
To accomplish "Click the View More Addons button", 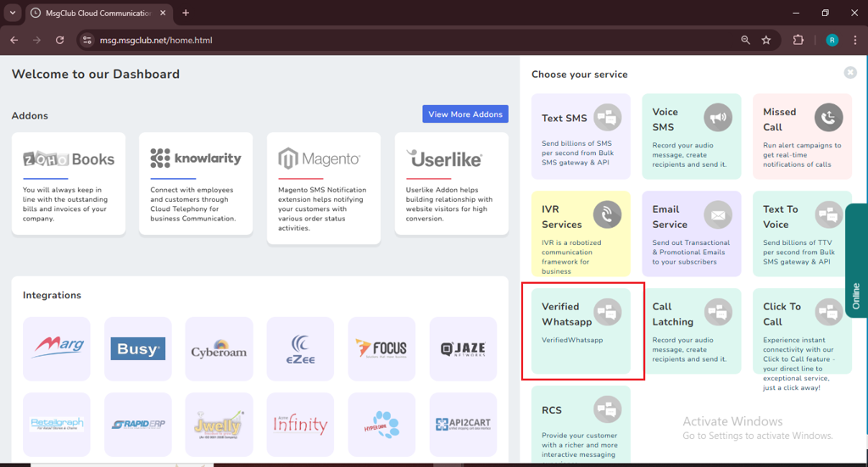I will point(465,114).
